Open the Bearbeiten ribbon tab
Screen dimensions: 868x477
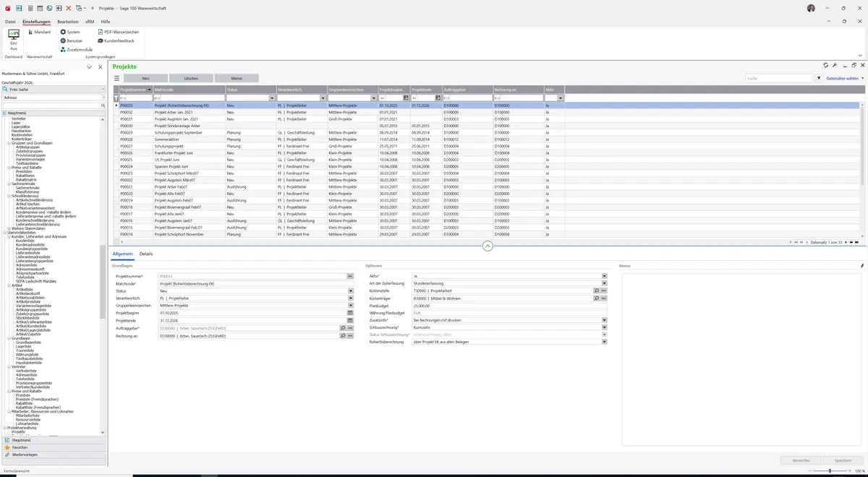coord(68,22)
